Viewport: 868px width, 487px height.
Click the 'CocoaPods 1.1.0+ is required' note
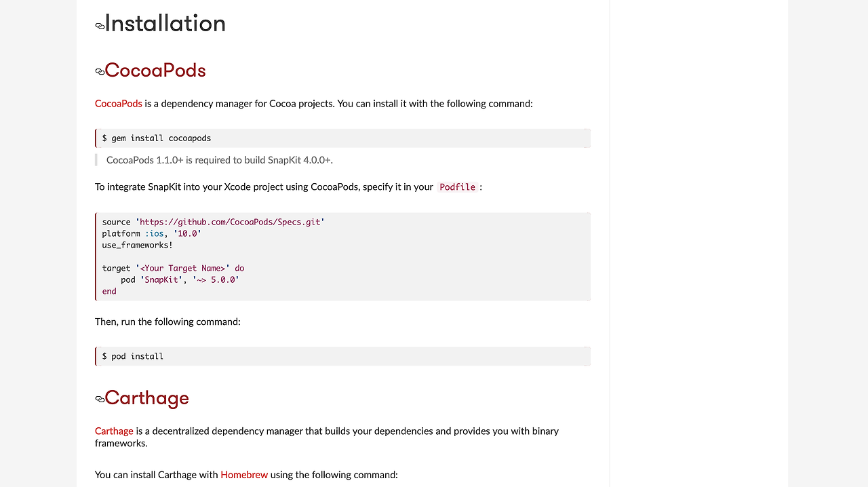pyautogui.click(x=220, y=160)
